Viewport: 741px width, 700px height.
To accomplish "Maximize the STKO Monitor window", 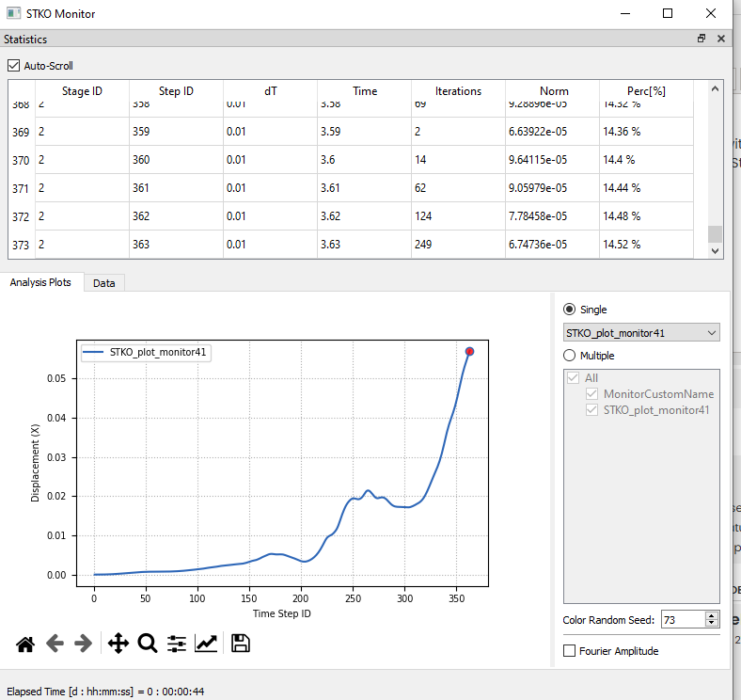I will click(x=668, y=13).
